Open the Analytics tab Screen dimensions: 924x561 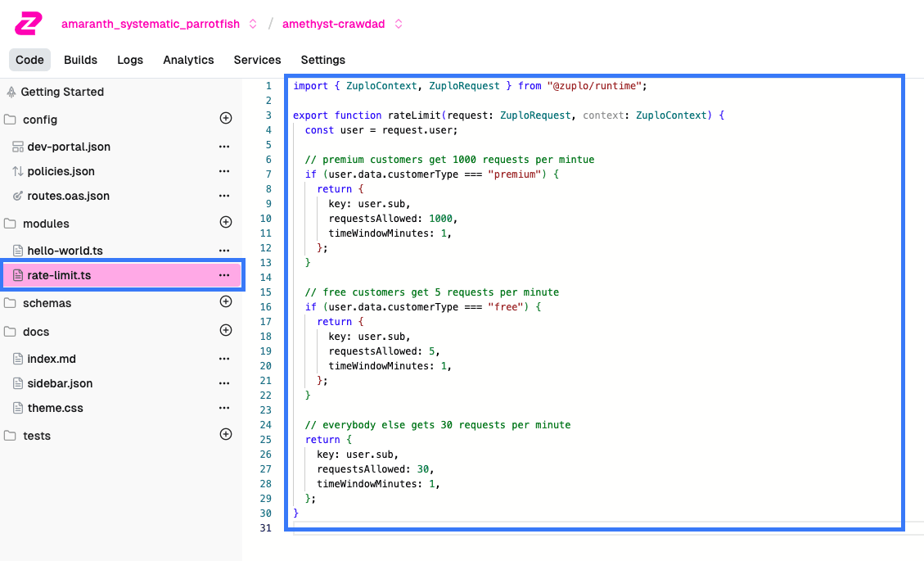coord(188,60)
